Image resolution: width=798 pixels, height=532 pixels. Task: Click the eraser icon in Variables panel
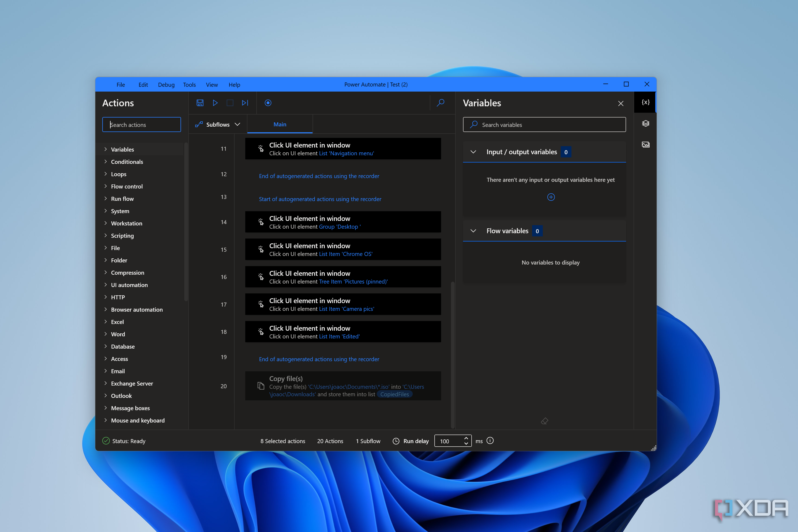point(544,421)
